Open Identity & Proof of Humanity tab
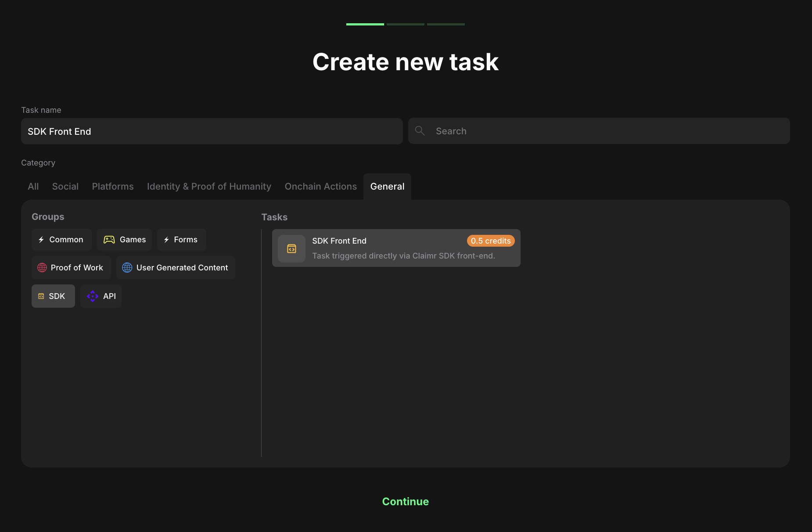The width and height of the screenshot is (812, 532). click(209, 187)
